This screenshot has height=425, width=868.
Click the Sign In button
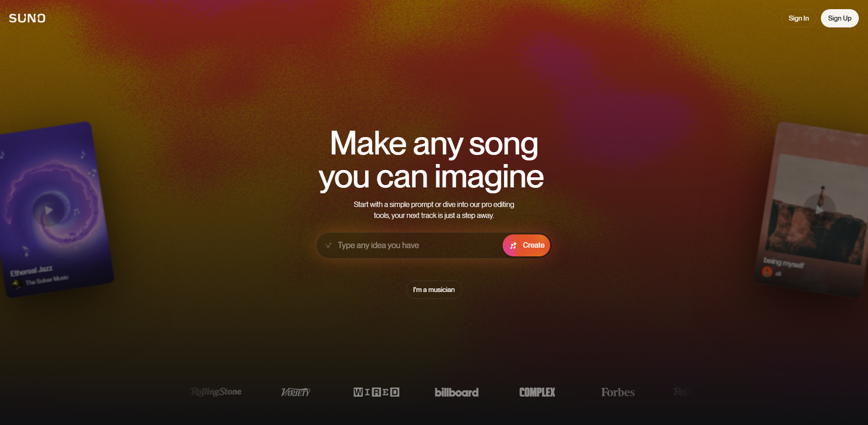click(798, 18)
